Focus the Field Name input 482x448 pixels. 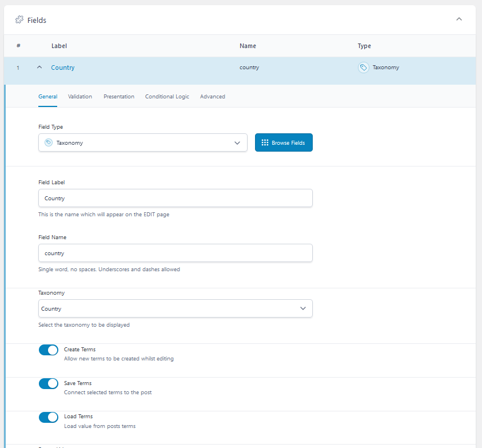tap(175, 253)
